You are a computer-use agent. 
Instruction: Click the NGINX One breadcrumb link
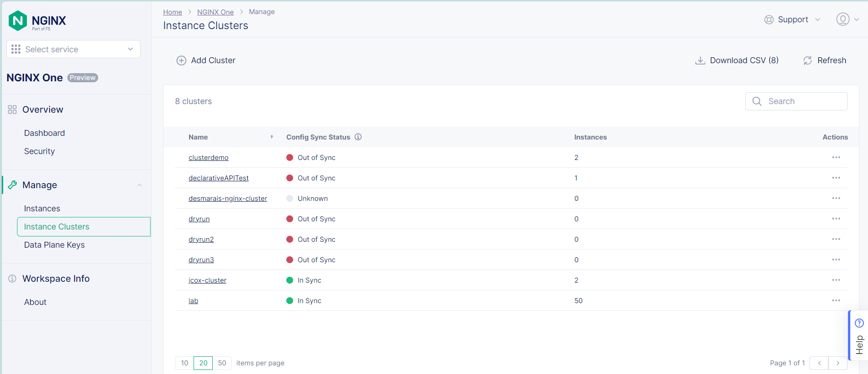pyautogui.click(x=215, y=12)
